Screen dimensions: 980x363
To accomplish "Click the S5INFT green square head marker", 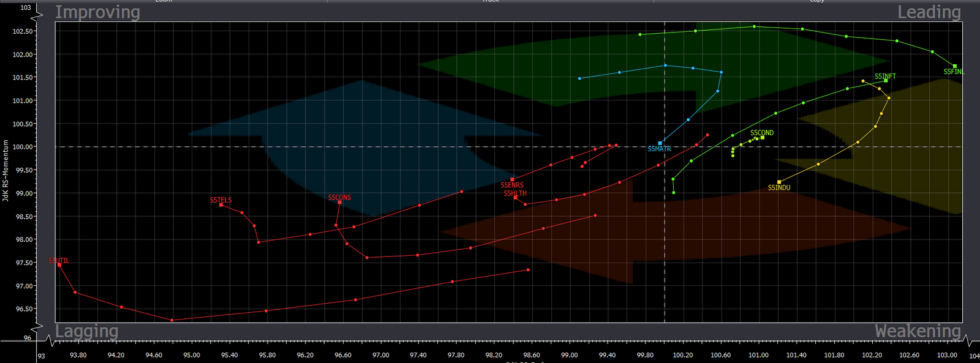I will 886,81.
